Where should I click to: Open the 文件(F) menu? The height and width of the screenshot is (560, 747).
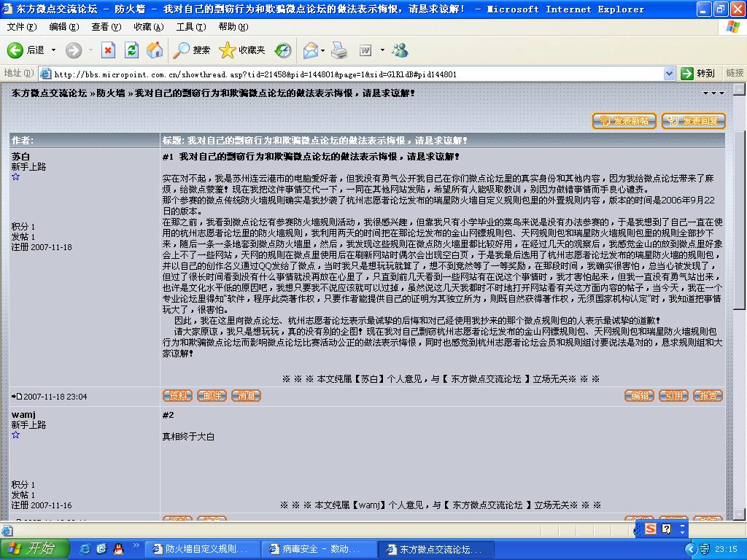[x=21, y=27]
